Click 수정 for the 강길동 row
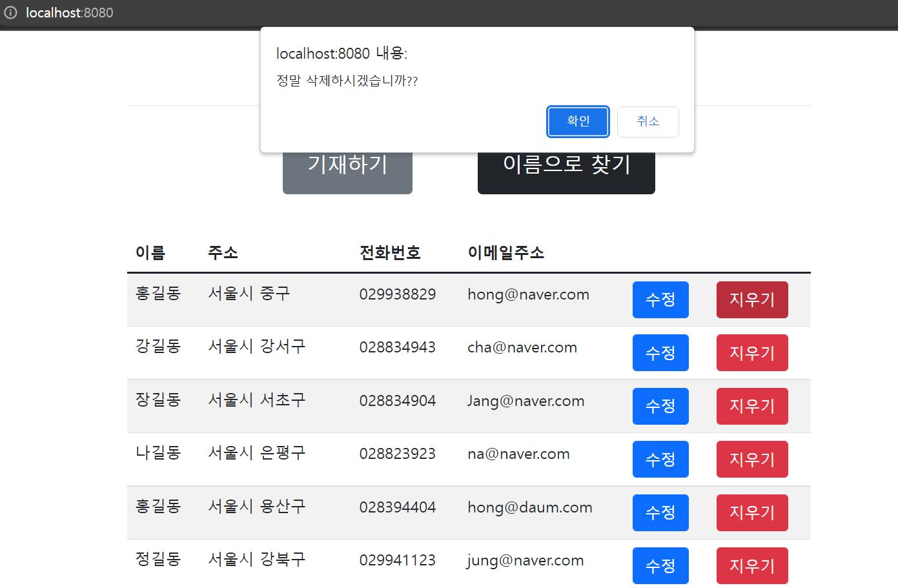The image size is (898, 588). click(x=660, y=352)
